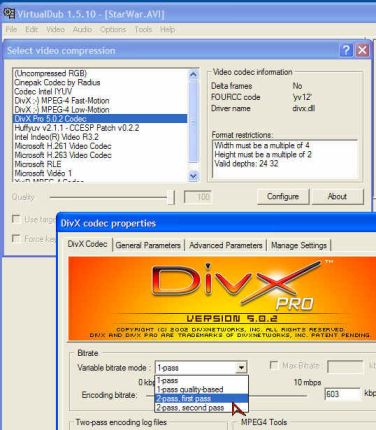Click the Format restrictions text box
Viewport: 376px width, 430px height.
pyautogui.click(x=285, y=159)
